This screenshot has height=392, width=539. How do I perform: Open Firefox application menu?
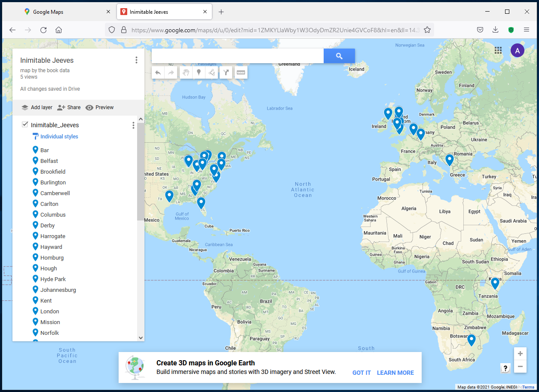pyautogui.click(x=527, y=30)
